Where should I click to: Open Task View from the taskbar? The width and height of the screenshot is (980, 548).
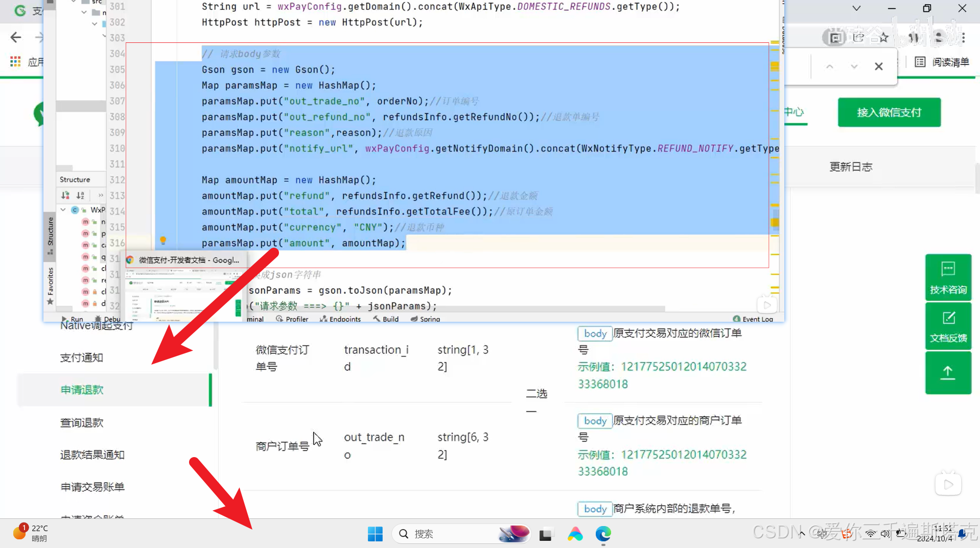(545, 534)
